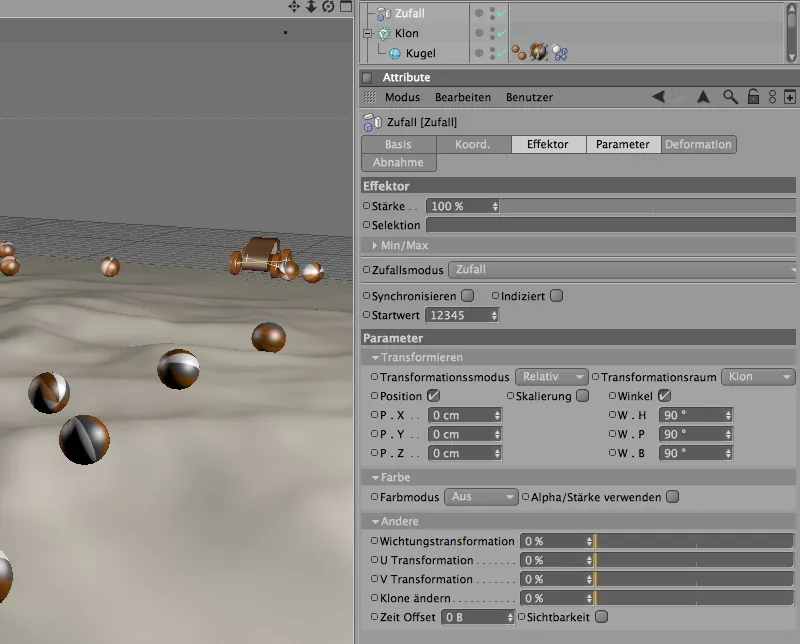Image resolution: width=800 pixels, height=644 pixels.
Task: Open the Zufallsmodus dropdown
Action: [621, 269]
